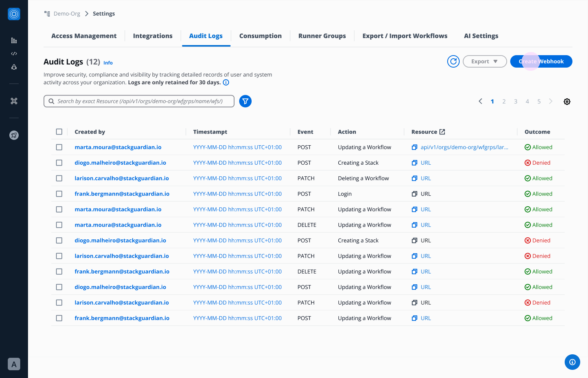This screenshot has height=378, width=588.
Task: Select the analytics icon in the left sidebar
Action: point(14,40)
